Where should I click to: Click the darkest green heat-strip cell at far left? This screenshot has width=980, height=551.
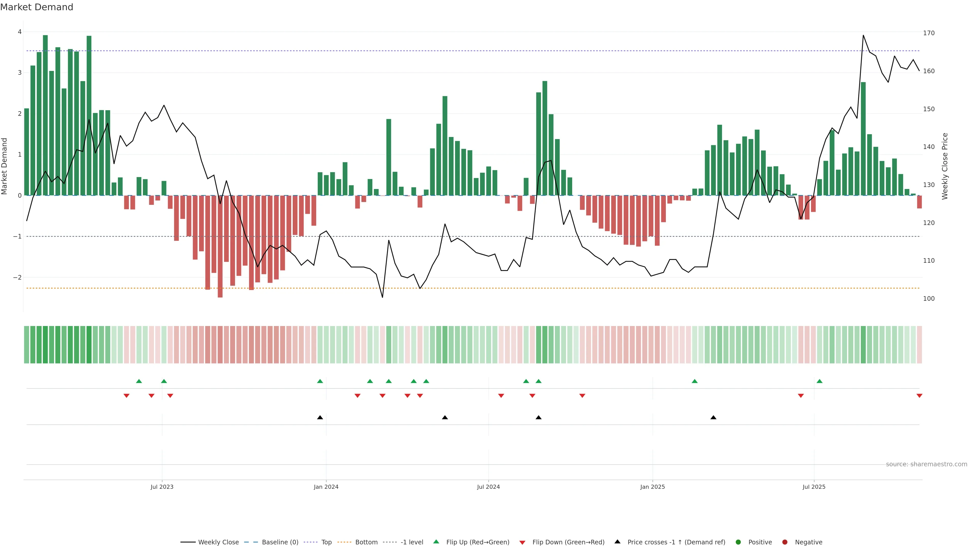tap(45, 345)
